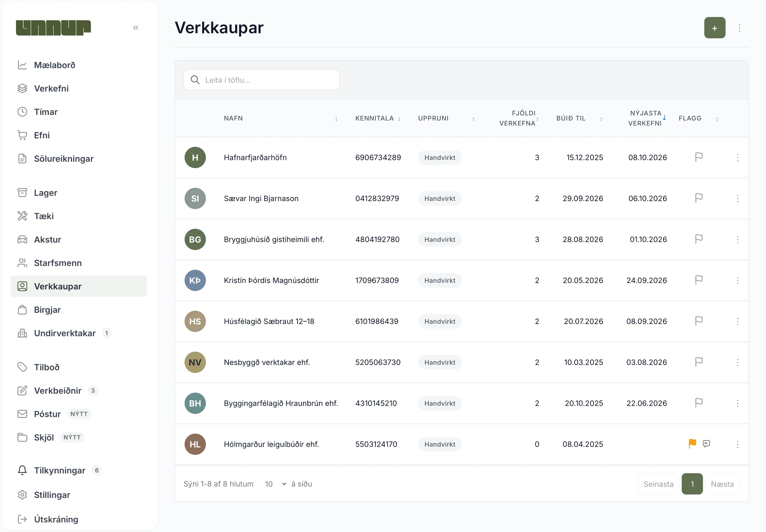Open rows-per-page dropdown showing 10
The height and width of the screenshot is (532, 766).
[x=275, y=484]
